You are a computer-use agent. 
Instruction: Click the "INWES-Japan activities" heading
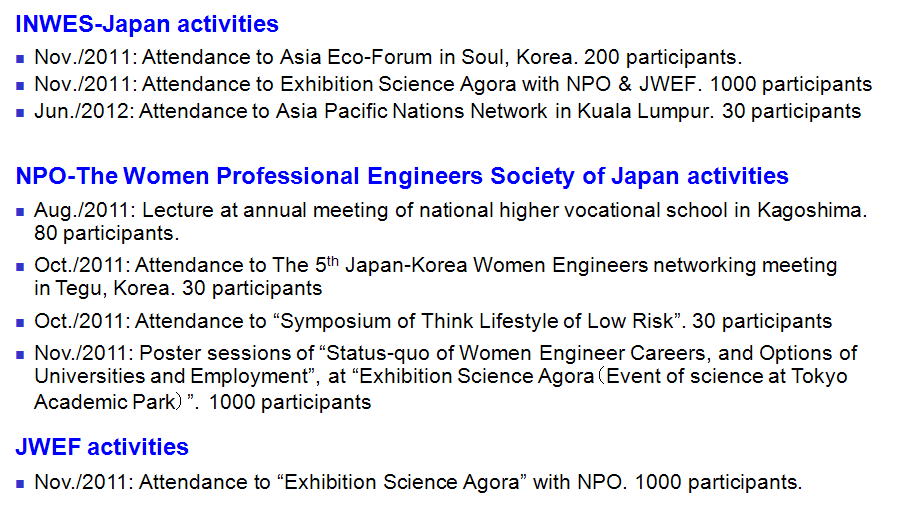(147, 24)
